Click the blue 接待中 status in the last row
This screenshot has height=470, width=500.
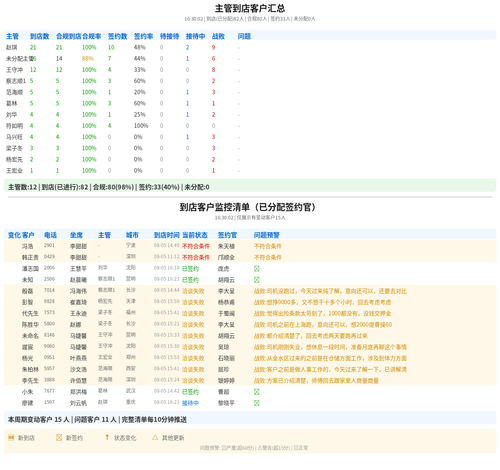tap(190, 403)
